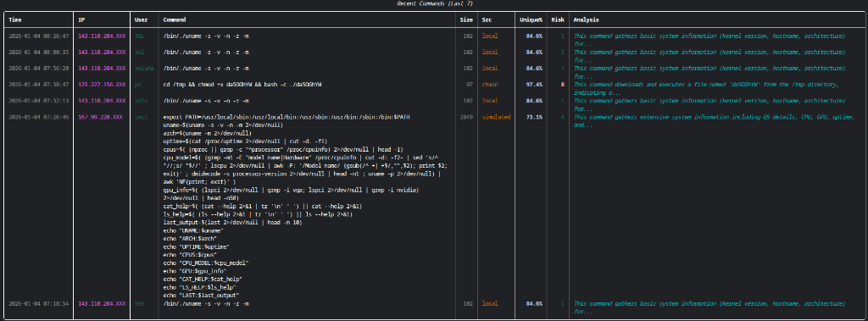Viewport: 868px width, 321px height.
Task: Click the uname command in the eth row
Action: click(x=206, y=304)
